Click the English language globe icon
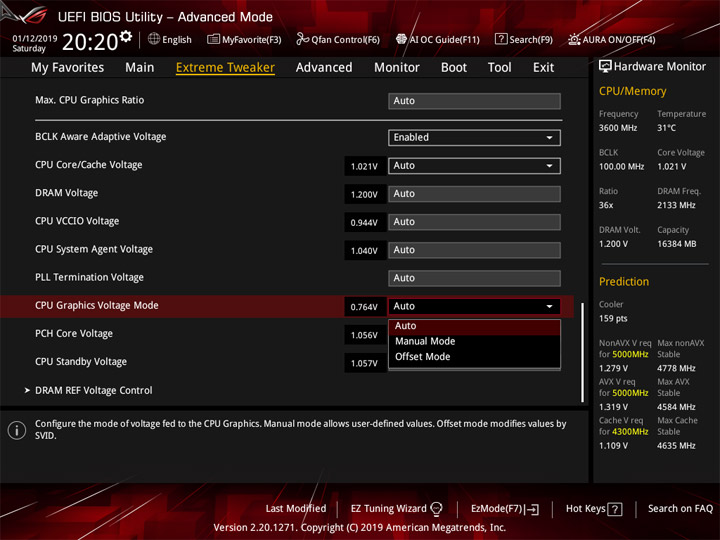 [154, 39]
